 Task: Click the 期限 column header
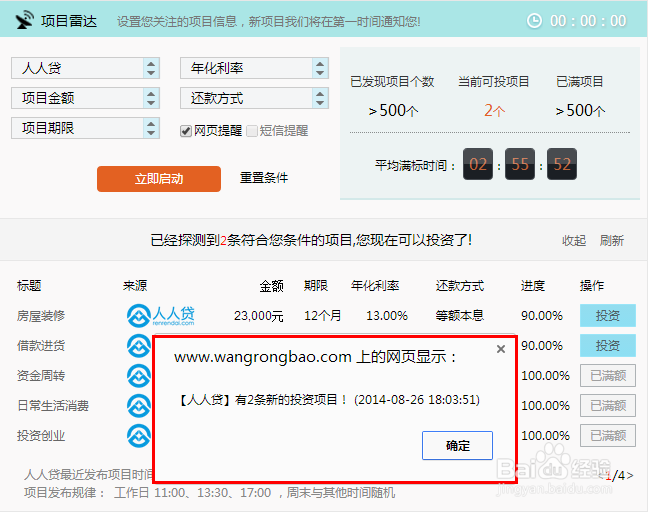click(316, 286)
